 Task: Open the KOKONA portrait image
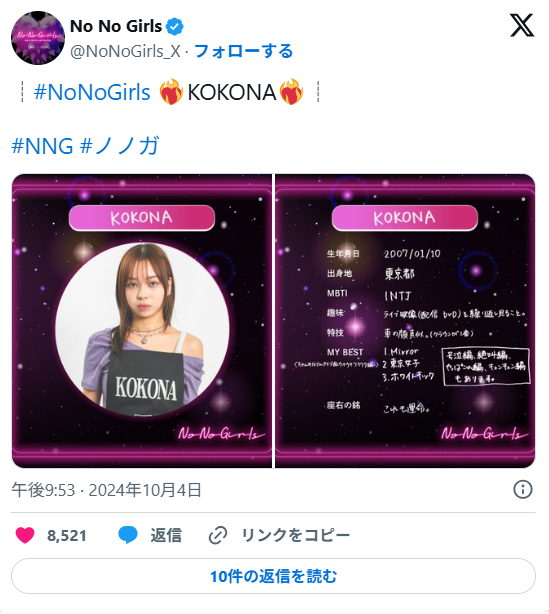[x=142, y=321]
